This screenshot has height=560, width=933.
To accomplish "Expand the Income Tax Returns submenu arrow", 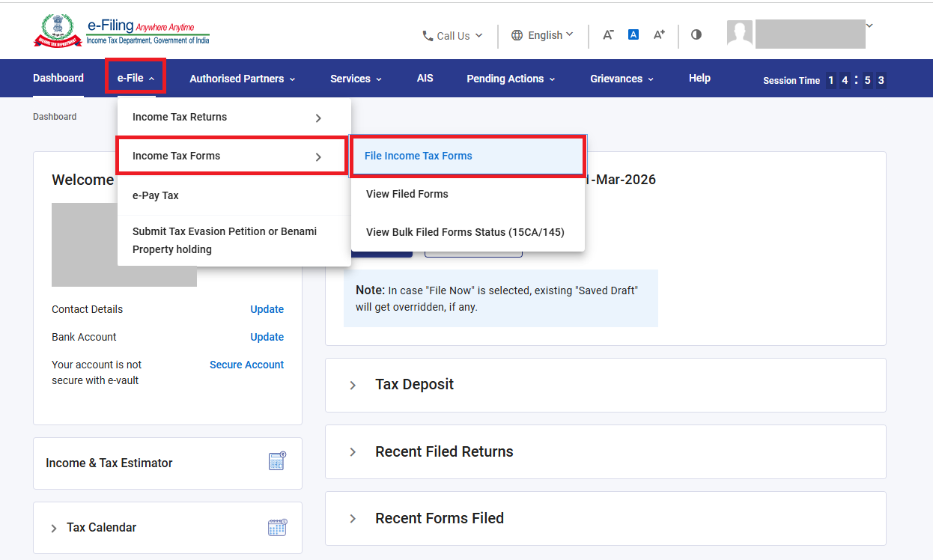I will pos(318,118).
